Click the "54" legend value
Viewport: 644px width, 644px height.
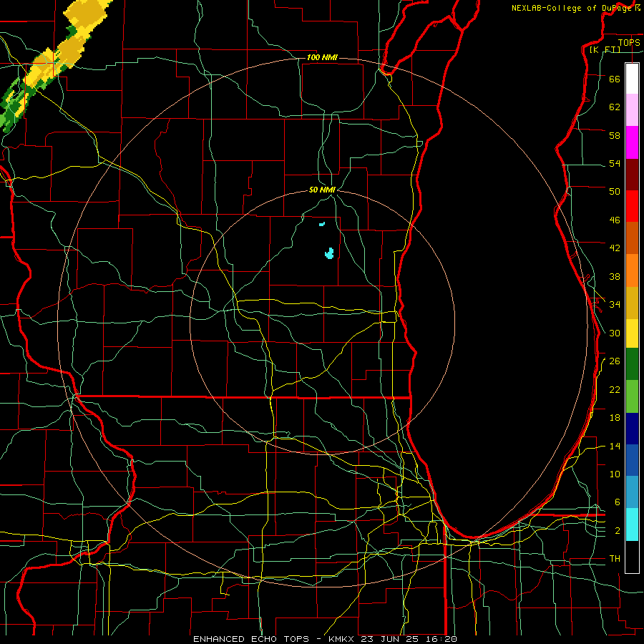[615, 163]
